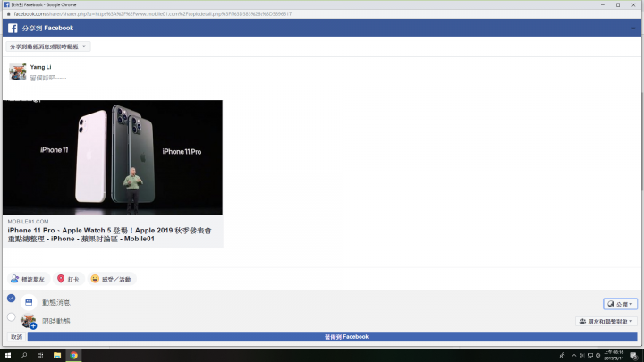Click the lock icon in the address bar
644x362 pixels.
click(x=8, y=14)
